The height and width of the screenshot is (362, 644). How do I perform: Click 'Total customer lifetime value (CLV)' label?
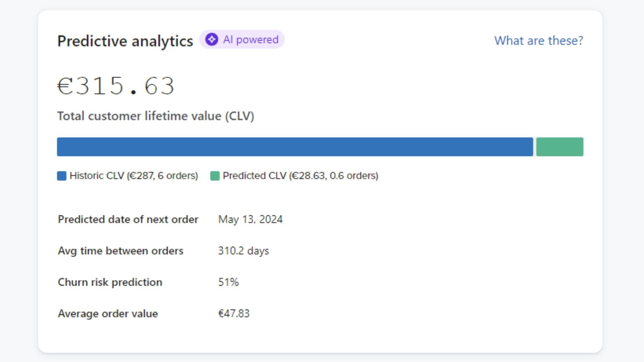156,116
